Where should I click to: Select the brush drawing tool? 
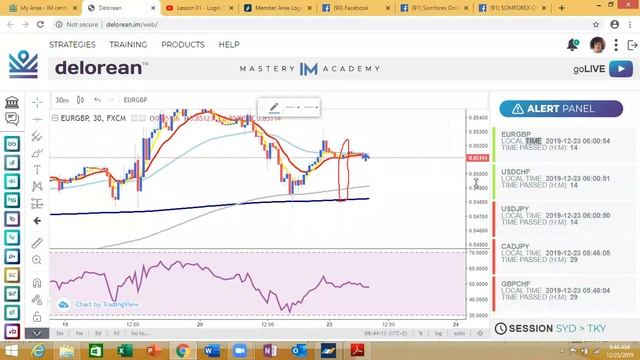click(37, 153)
